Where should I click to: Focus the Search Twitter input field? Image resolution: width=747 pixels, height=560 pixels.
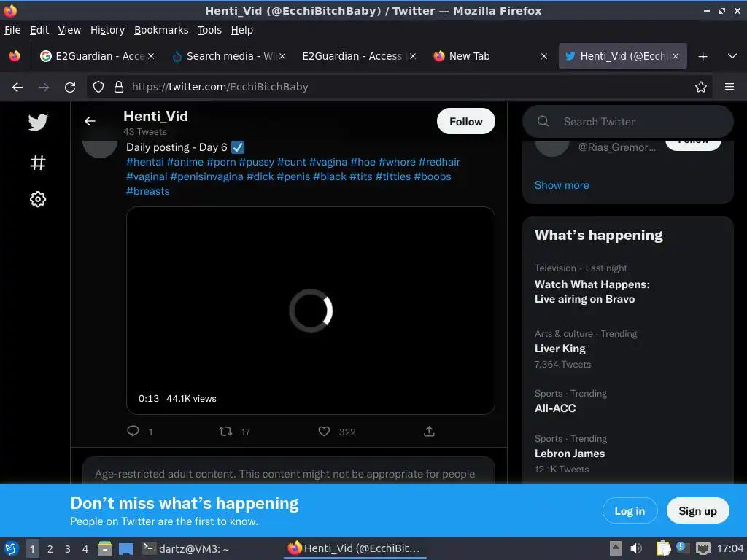(628, 122)
